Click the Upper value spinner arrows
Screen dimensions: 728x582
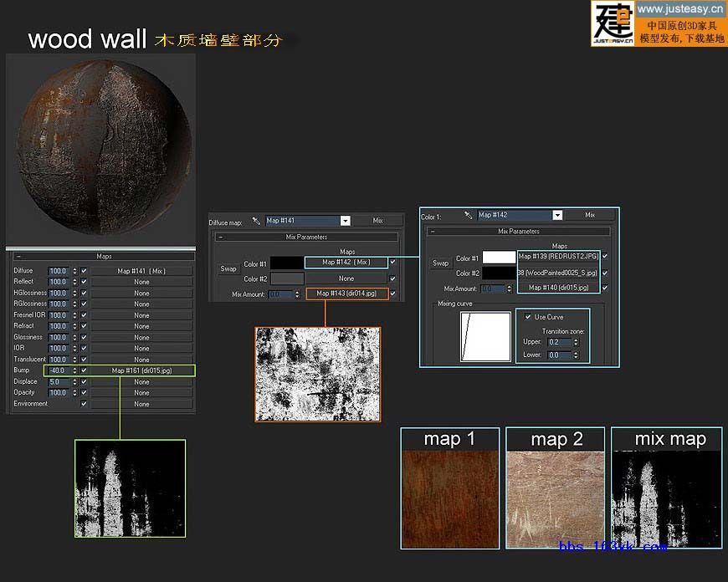pos(576,342)
